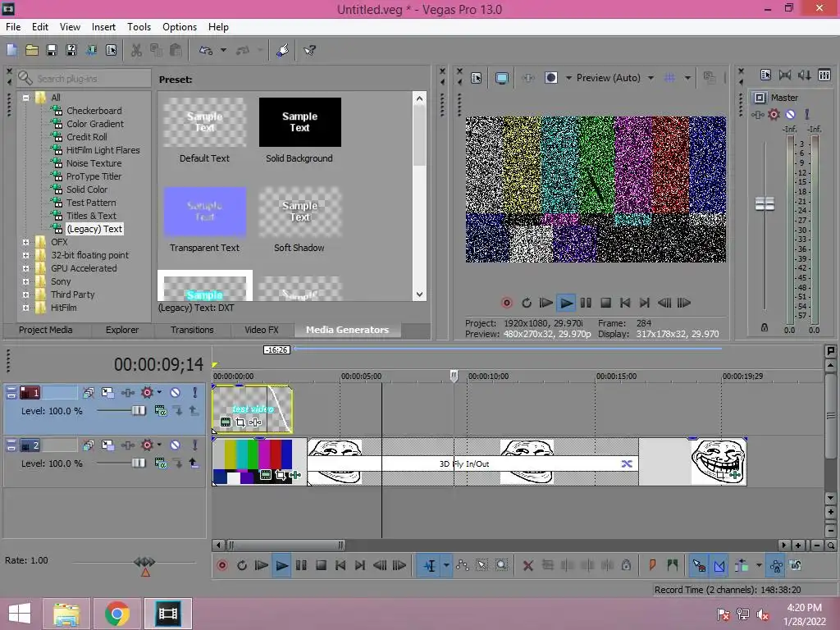The height and width of the screenshot is (630, 840).
Task: Click the Search plug-ins field
Action: [x=84, y=78]
